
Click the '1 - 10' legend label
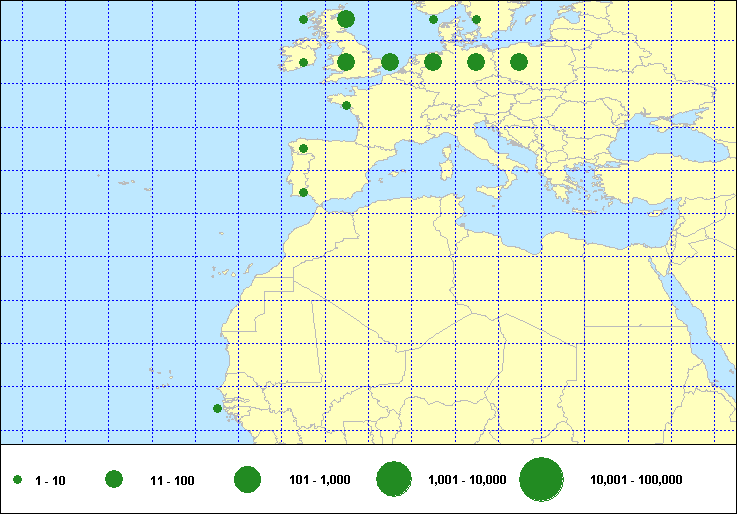tap(50, 481)
